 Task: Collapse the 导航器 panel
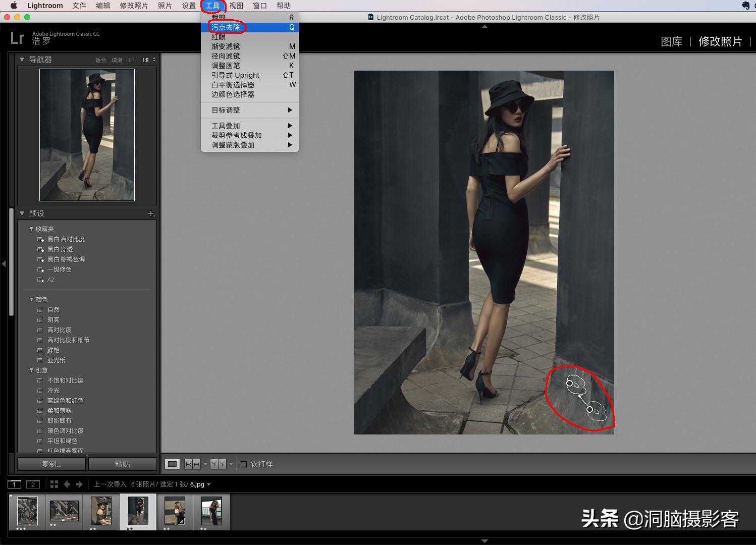[x=22, y=60]
